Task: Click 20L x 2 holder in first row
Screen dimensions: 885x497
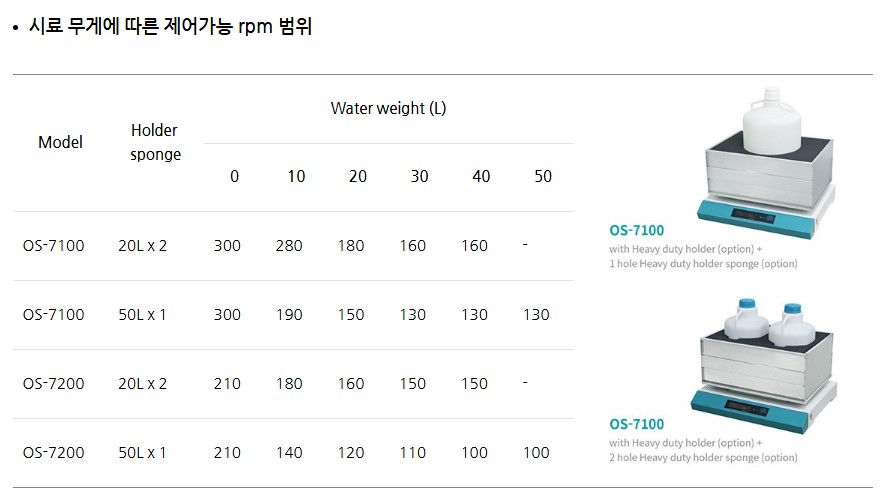Action: coord(142,245)
